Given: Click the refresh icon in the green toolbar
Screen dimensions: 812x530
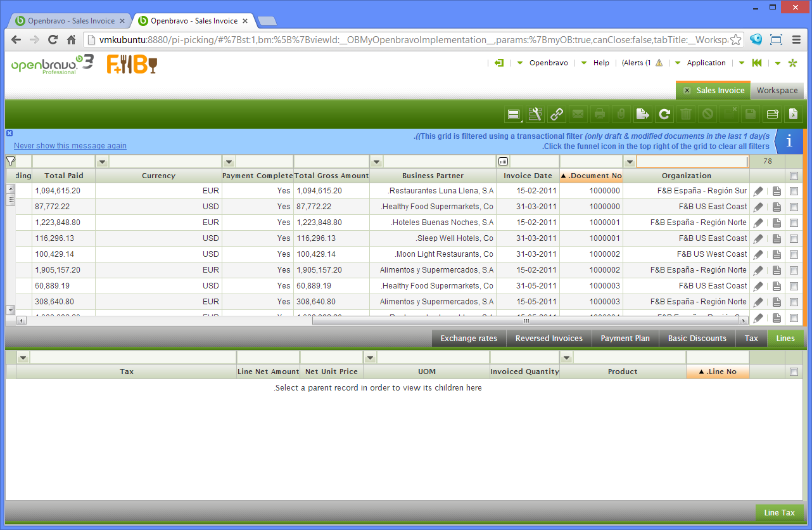Looking at the screenshot, I should pyautogui.click(x=664, y=114).
